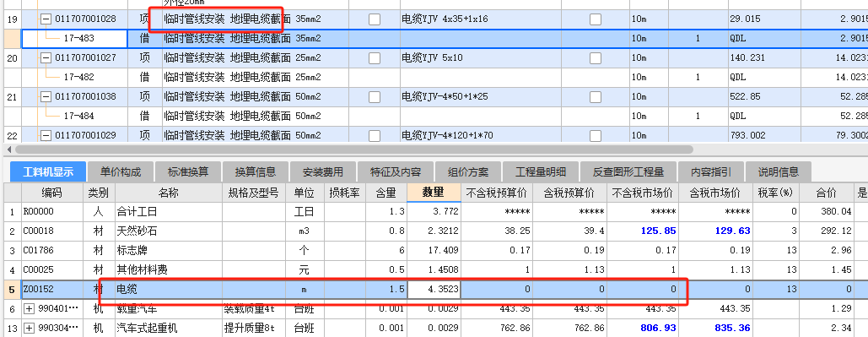Click the quantity 29.015 for item 011707001028
This screenshot has width=868, height=337.
pyautogui.click(x=745, y=19)
